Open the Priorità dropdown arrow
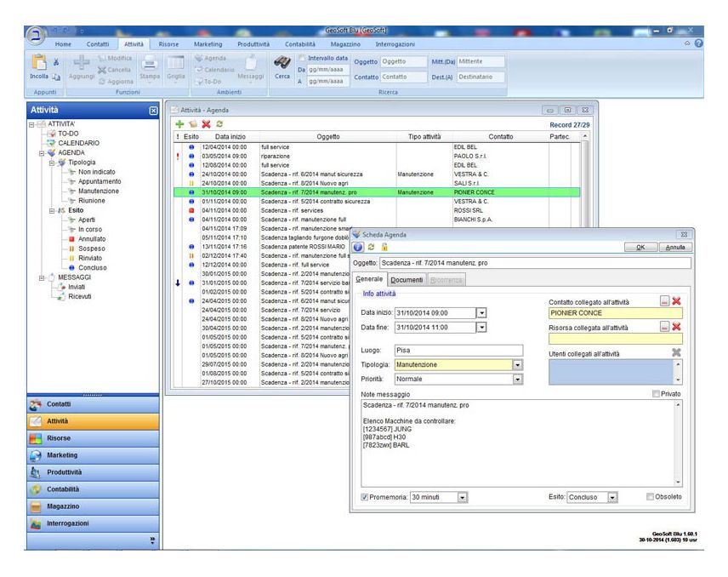The width and height of the screenshot is (728, 577). click(517, 380)
